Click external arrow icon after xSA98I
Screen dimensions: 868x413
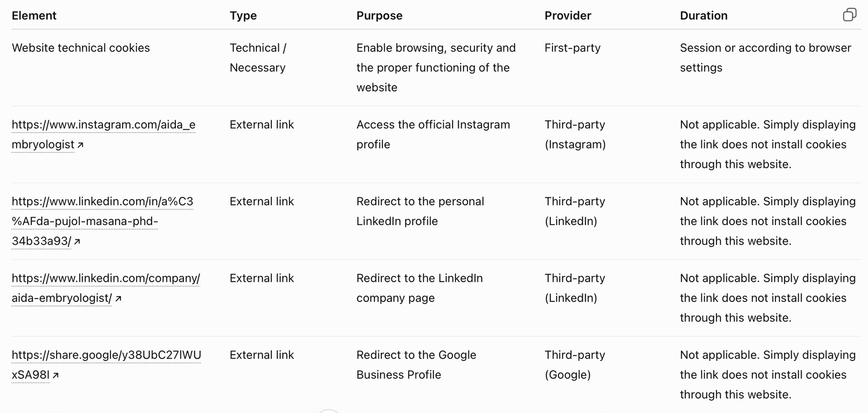56,376
